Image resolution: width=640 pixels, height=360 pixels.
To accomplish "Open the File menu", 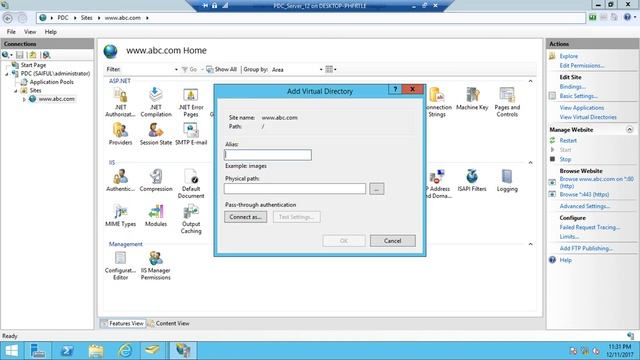I will pos(11,32).
